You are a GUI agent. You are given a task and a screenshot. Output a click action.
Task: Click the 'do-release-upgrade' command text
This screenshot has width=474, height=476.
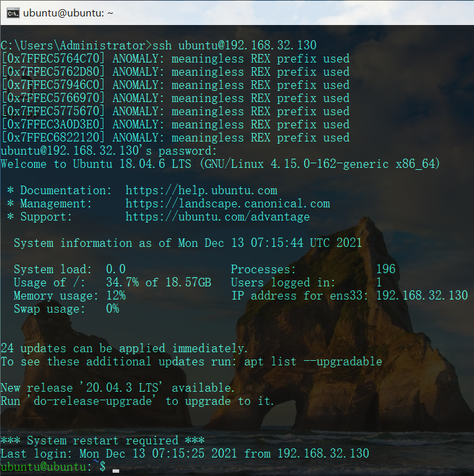pos(93,401)
